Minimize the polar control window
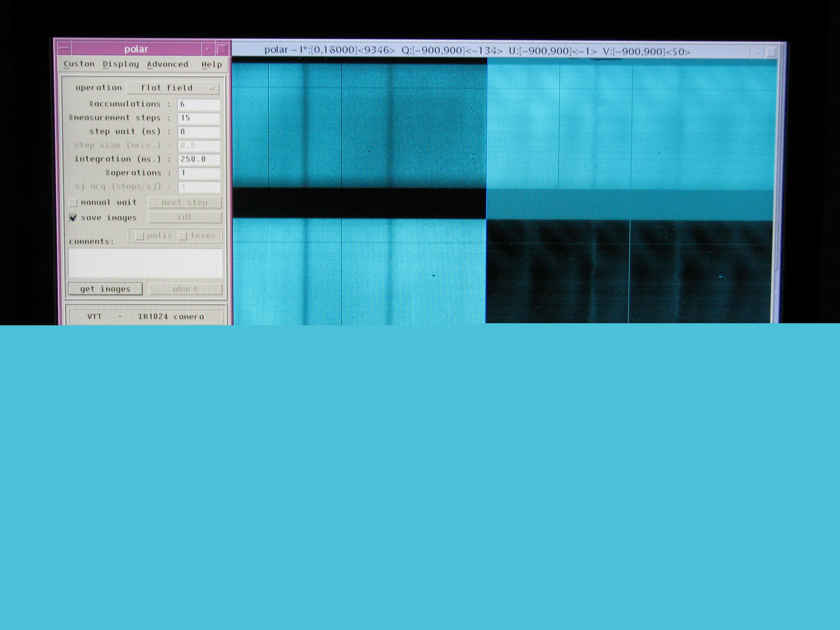This screenshot has width=840, height=630. click(x=207, y=49)
